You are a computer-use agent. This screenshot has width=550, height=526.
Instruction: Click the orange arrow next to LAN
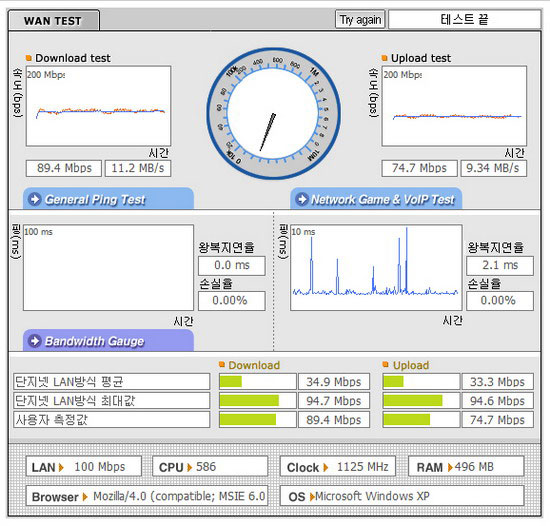(61, 467)
